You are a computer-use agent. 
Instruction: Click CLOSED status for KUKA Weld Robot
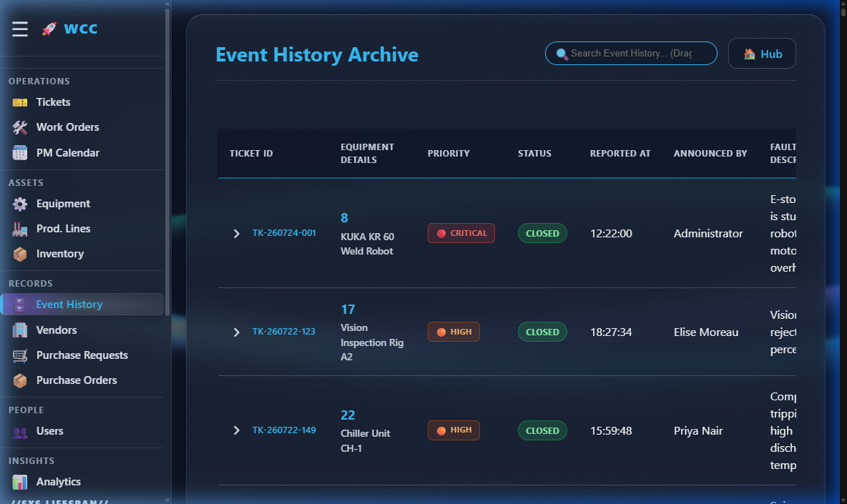point(542,233)
